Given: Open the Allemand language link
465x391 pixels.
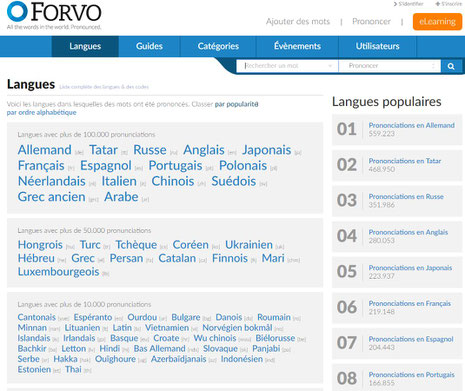Looking at the screenshot, I should click(x=44, y=150).
